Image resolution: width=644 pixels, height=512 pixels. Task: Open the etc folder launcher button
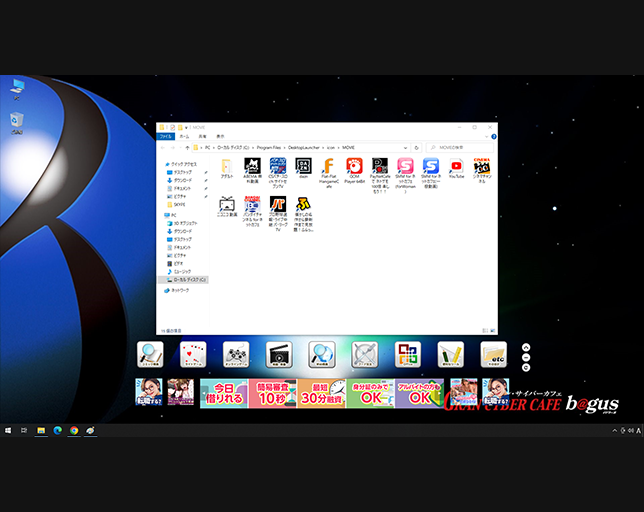(493, 354)
